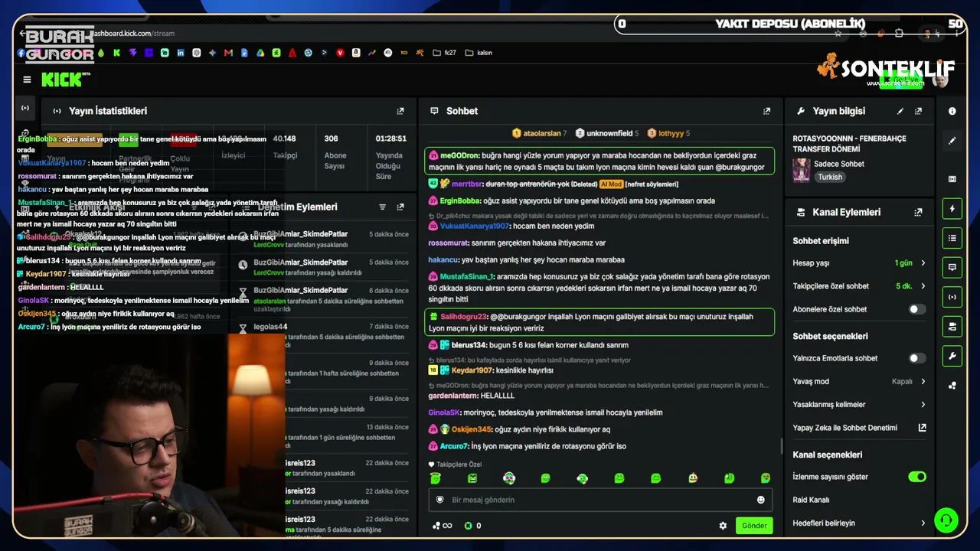This screenshot has width=980, height=551.
Task: Click the wrench icon in right sidebar
Action: [952, 356]
